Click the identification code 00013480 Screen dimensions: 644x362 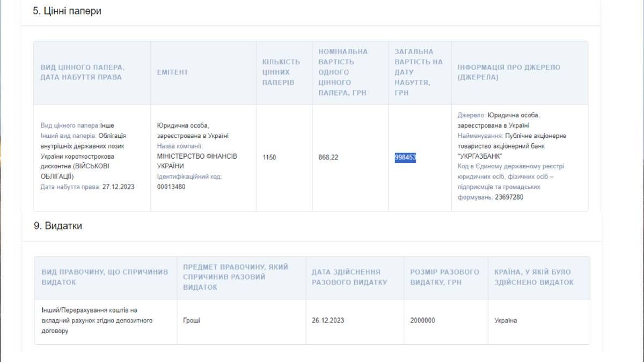(171, 187)
